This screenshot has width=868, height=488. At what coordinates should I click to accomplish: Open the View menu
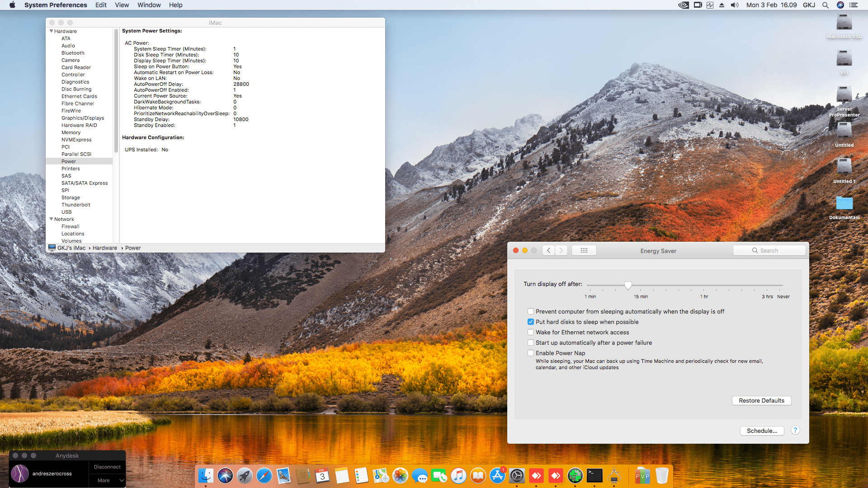122,5
